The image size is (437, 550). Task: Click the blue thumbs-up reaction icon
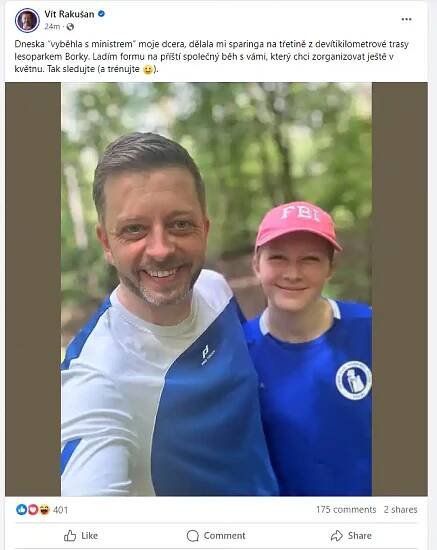[21, 509]
